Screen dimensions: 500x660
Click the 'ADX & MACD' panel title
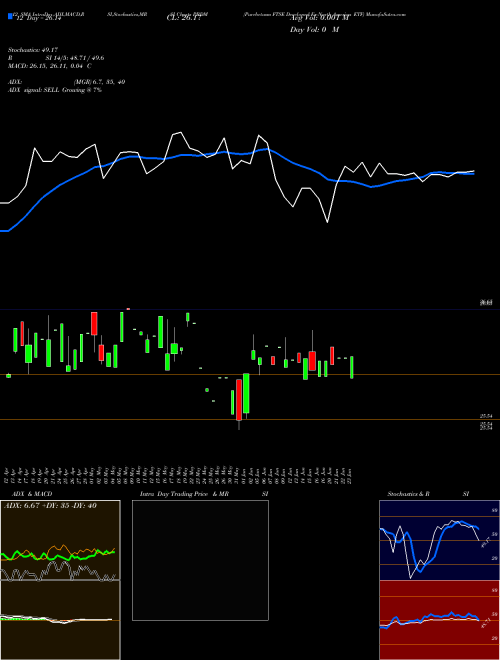32,494
